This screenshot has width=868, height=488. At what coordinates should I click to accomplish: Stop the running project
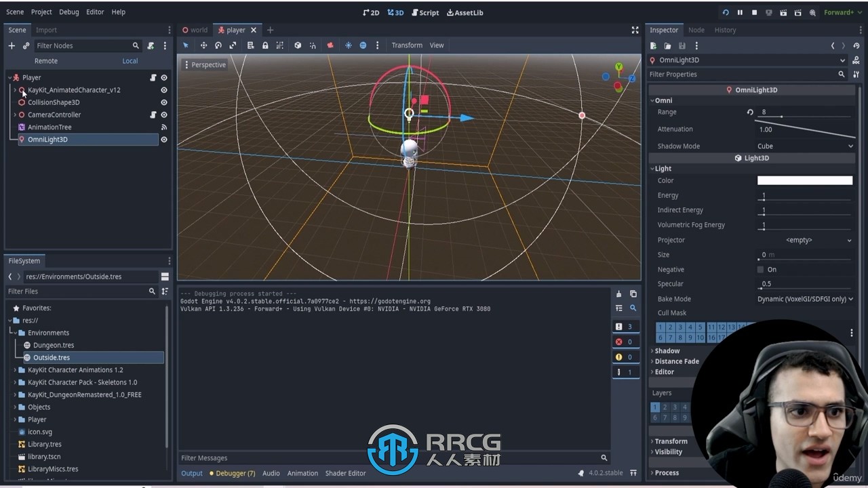pyautogui.click(x=754, y=12)
